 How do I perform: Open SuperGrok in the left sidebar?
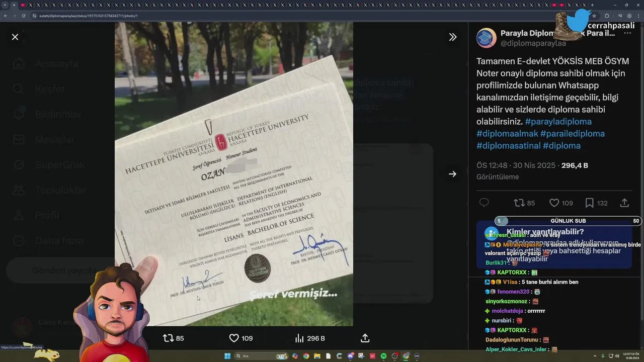[48, 165]
